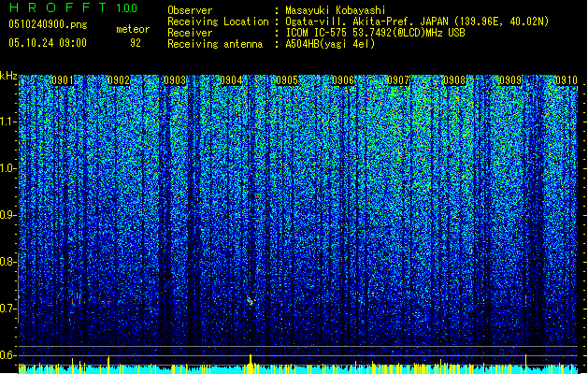588x374 pixels.
Task: Click the 0908 time marker
Action: pyautogui.click(x=454, y=80)
